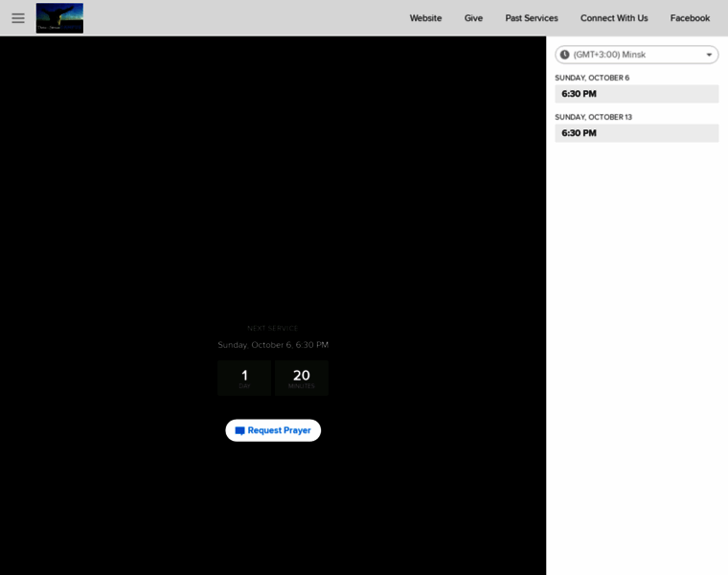The width and height of the screenshot is (728, 575).
Task: Go to the Give page
Action: coord(473,18)
